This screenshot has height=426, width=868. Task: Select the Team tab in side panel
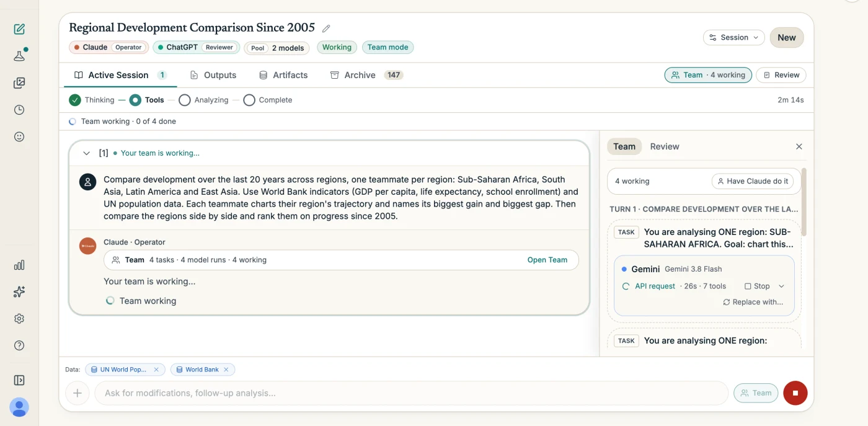pos(624,147)
